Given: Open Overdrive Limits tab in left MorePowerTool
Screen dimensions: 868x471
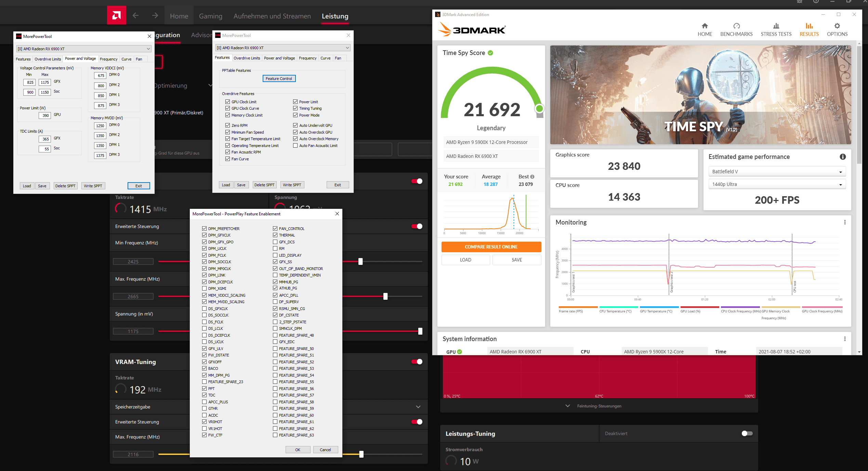Looking at the screenshot, I should (48, 59).
